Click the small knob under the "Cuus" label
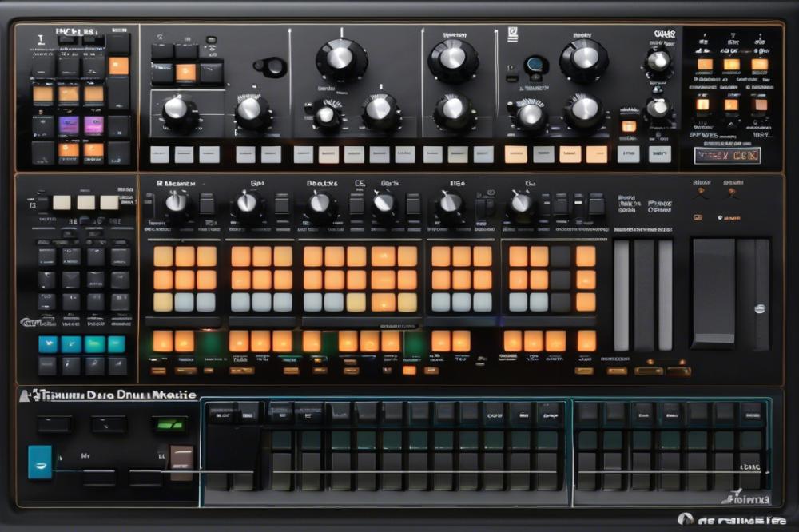The image size is (799, 532). [658, 62]
